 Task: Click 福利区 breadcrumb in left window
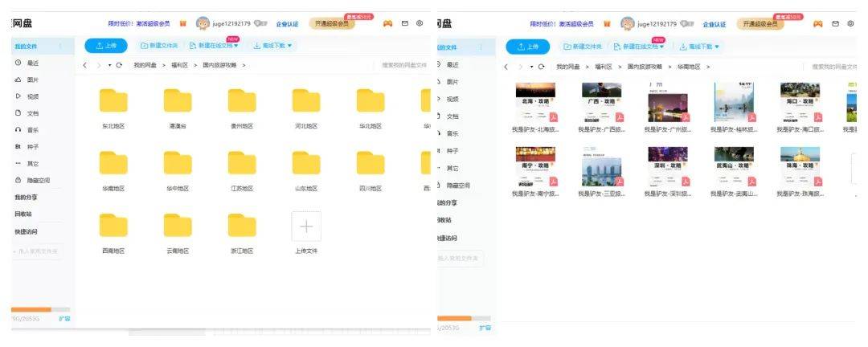pyautogui.click(x=179, y=65)
